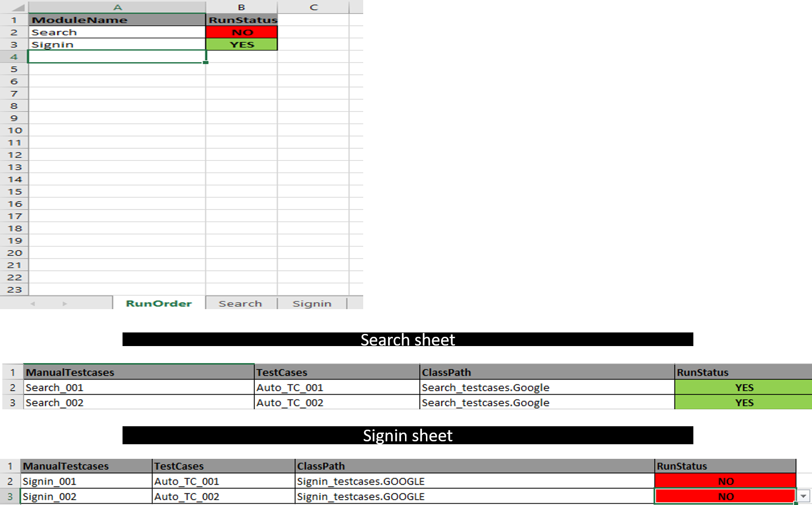The height and width of the screenshot is (505, 812).
Task: Click the empty cell A4
Action: pos(117,56)
